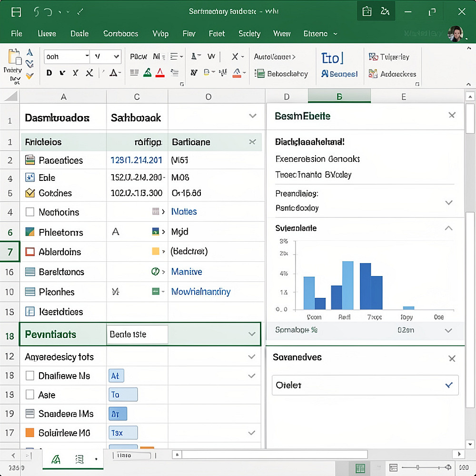Click the Tuipeerley ribbon button
This screenshot has width=476, height=476.
389,57
